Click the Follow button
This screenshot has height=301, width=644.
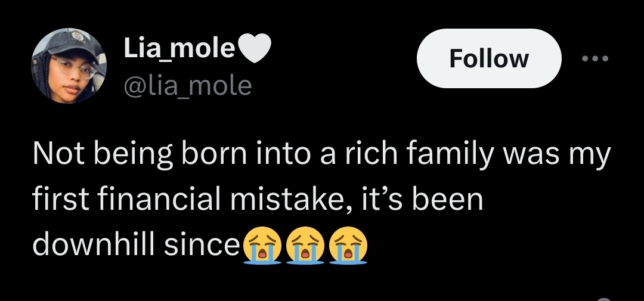(488, 58)
